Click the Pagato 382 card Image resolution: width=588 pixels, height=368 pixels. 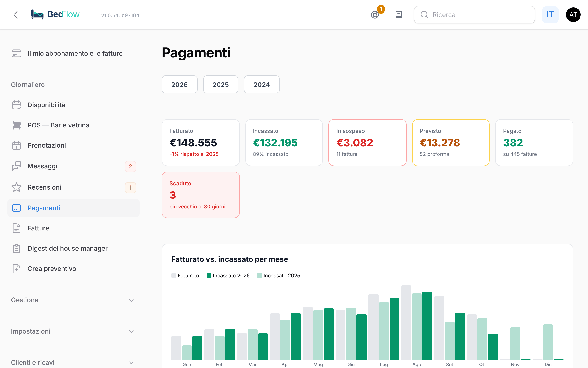click(x=534, y=143)
